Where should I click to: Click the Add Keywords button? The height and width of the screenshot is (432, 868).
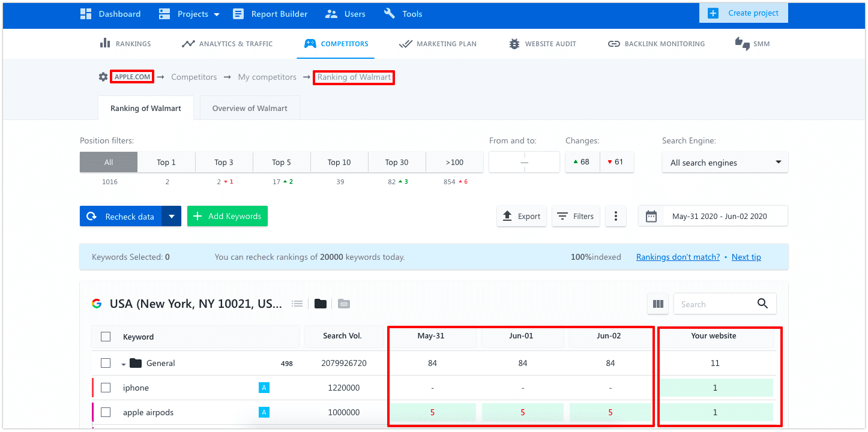228,216
